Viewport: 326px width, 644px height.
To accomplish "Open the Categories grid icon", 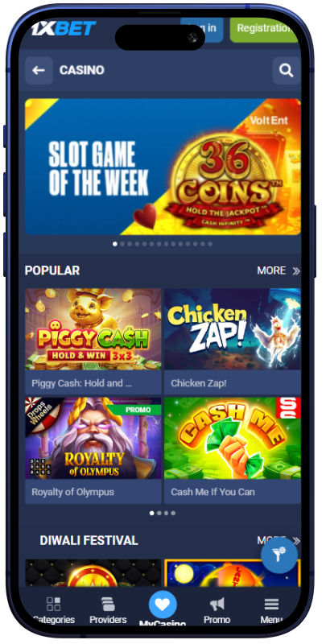I will 53,605.
